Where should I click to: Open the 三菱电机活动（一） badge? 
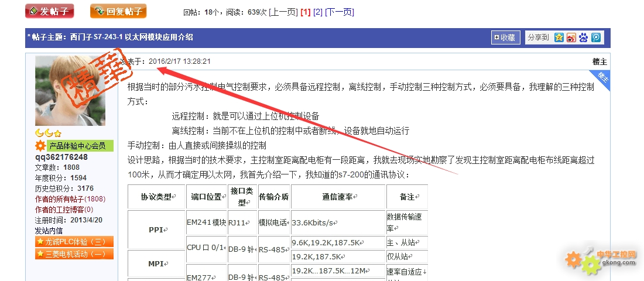pos(74,254)
